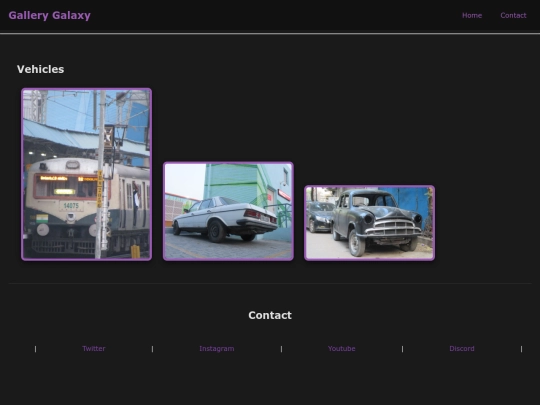Visit the Youtube link

coord(341,349)
